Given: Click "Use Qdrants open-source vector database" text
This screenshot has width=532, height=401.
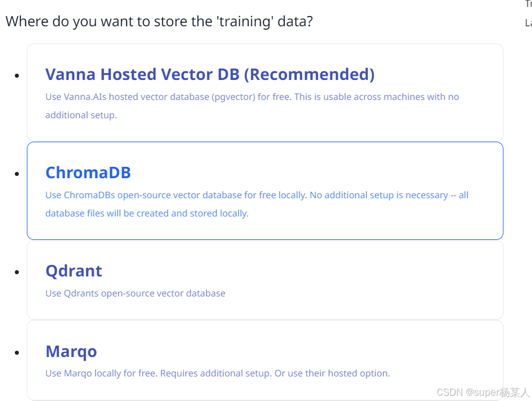Looking at the screenshot, I should click(135, 294).
